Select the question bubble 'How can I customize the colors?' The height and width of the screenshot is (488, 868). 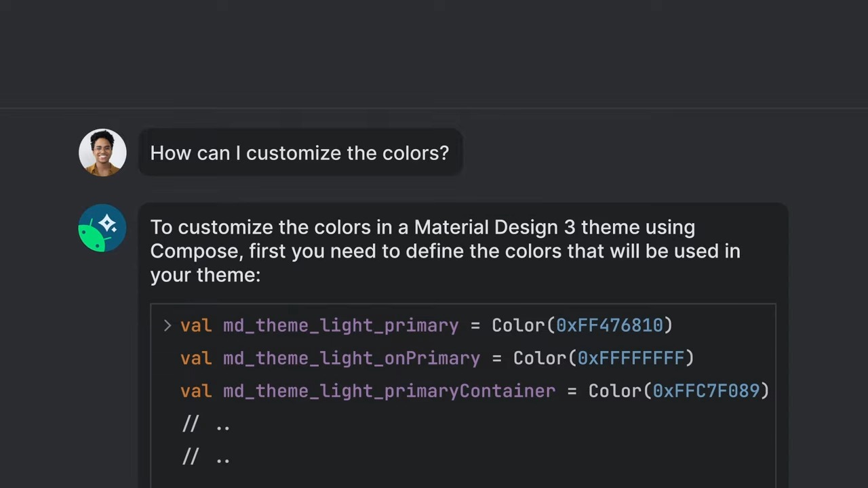click(299, 152)
